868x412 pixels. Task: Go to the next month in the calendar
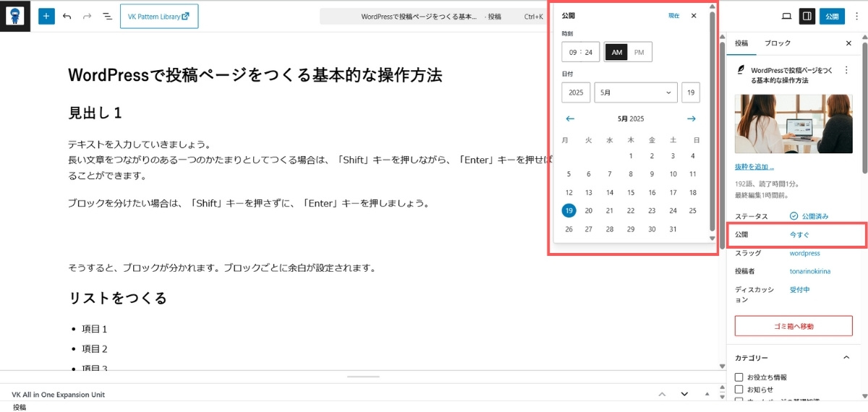tap(692, 119)
